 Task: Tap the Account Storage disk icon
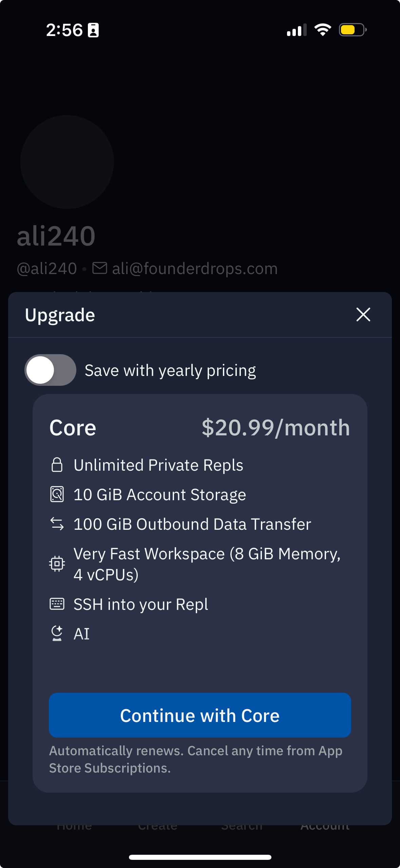tap(57, 494)
